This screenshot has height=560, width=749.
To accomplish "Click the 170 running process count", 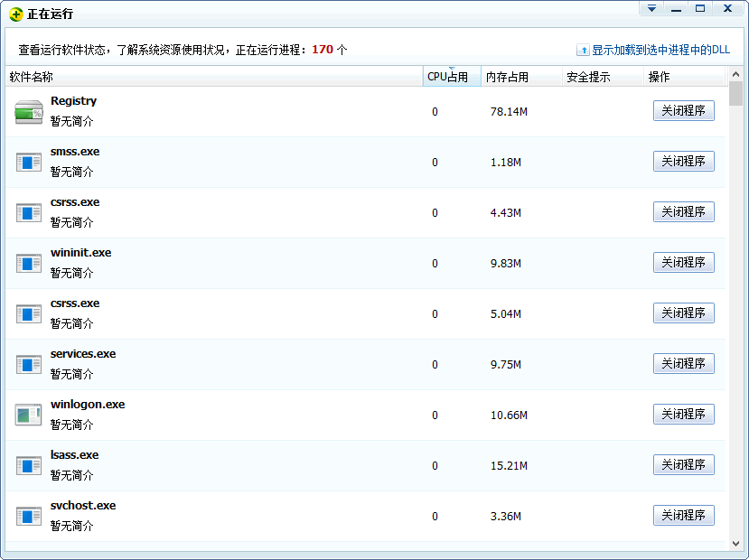I will [x=323, y=50].
